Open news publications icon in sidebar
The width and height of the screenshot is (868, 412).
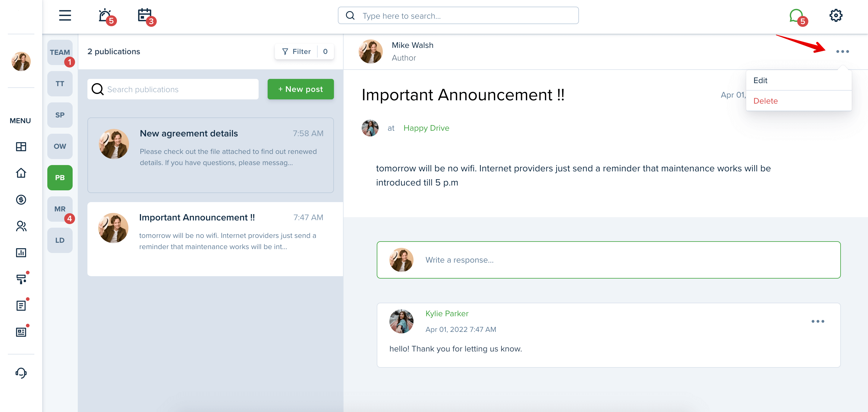tap(21, 332)
